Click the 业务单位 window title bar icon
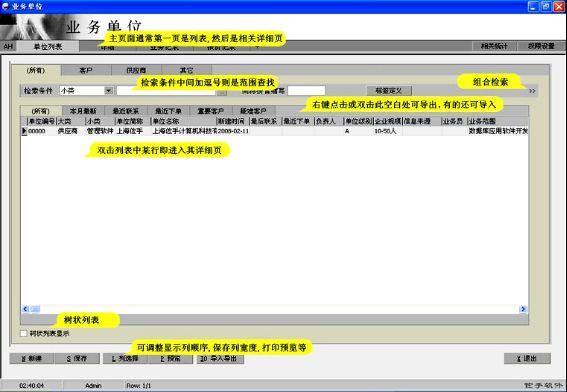Viewport: 567px width, 392px height. 5,6
